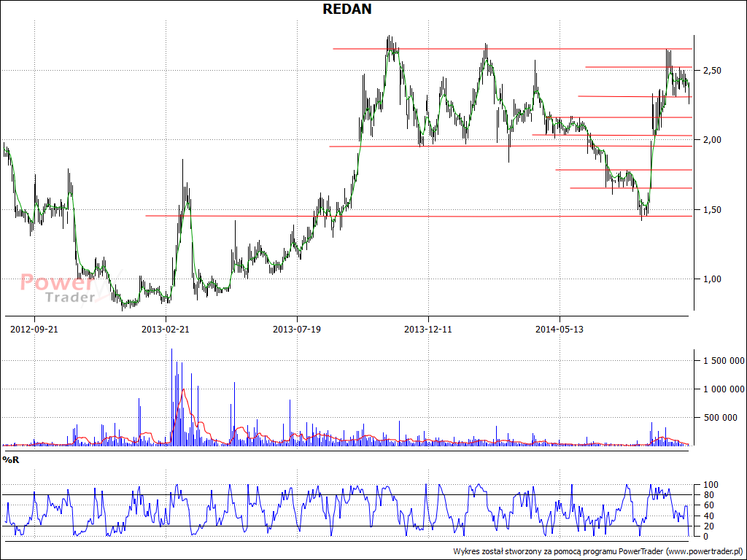Screen dimensions: 747x560
Task: Click the 2013-12-11 date label
Action: click(427, 329)
